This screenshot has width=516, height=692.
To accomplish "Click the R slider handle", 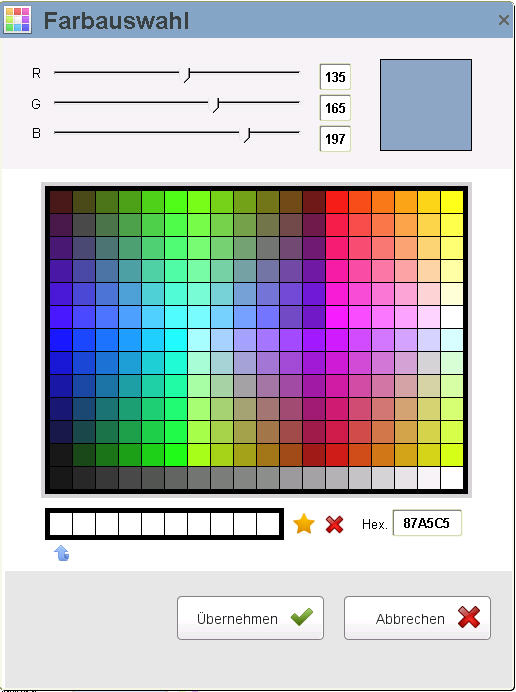I will click(188, 75).
